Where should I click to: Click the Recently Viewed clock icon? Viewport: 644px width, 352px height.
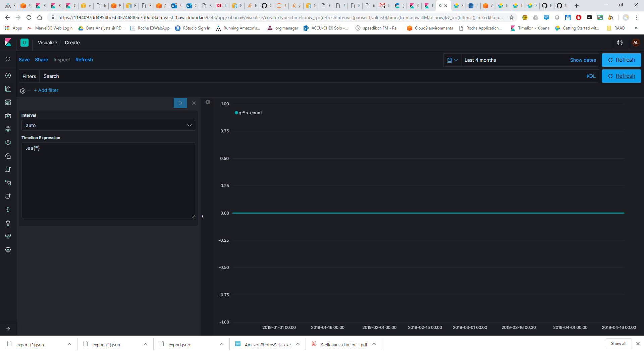[8, 59]
